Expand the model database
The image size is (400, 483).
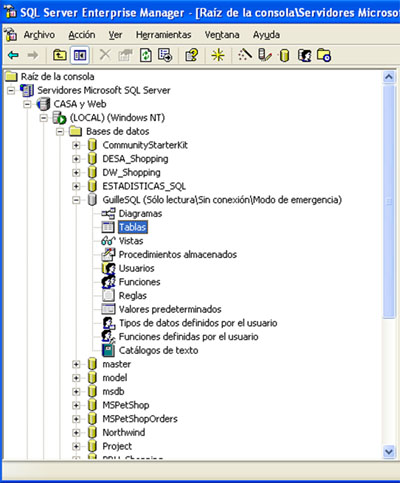click(x=76, y=378)
